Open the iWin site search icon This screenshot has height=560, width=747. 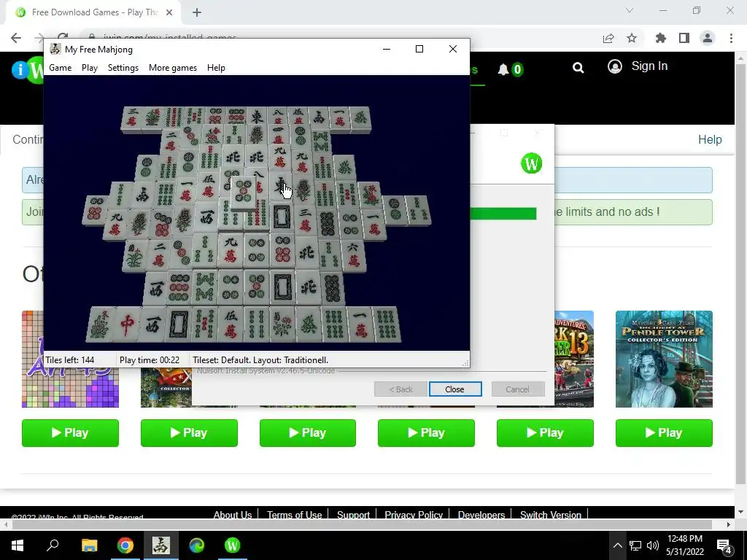578,68
